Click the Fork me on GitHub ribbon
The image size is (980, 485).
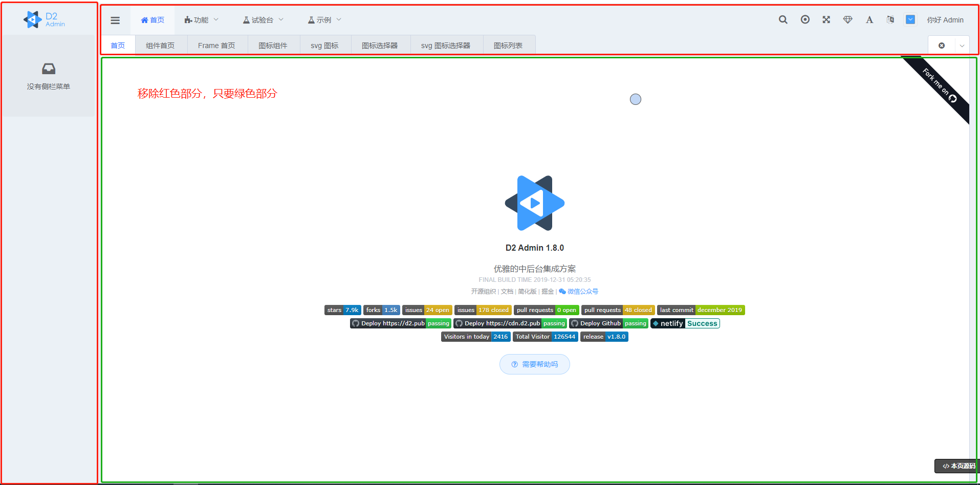click(939, 85)
